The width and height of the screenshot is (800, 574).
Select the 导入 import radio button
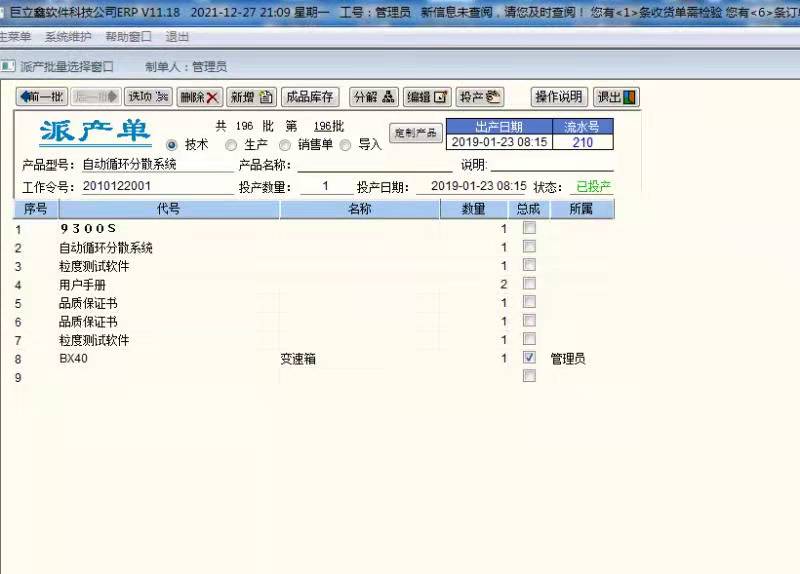click(x=346, y=145)
